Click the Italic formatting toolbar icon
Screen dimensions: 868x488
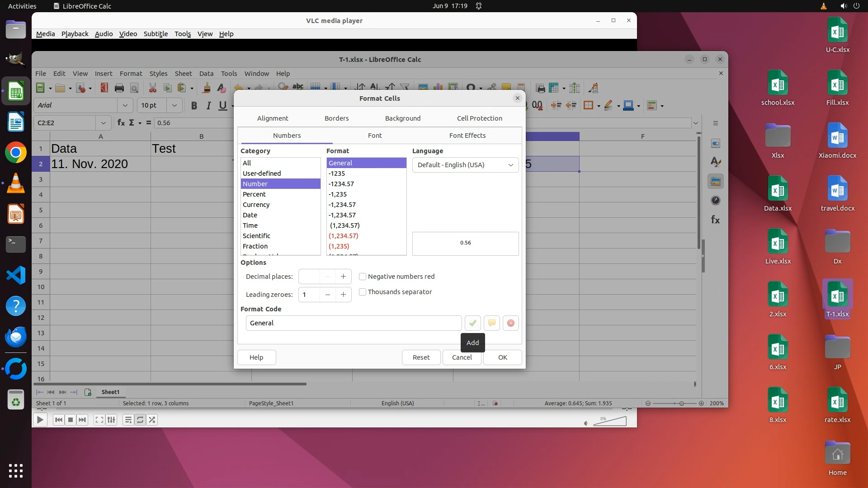coord(208,105)
